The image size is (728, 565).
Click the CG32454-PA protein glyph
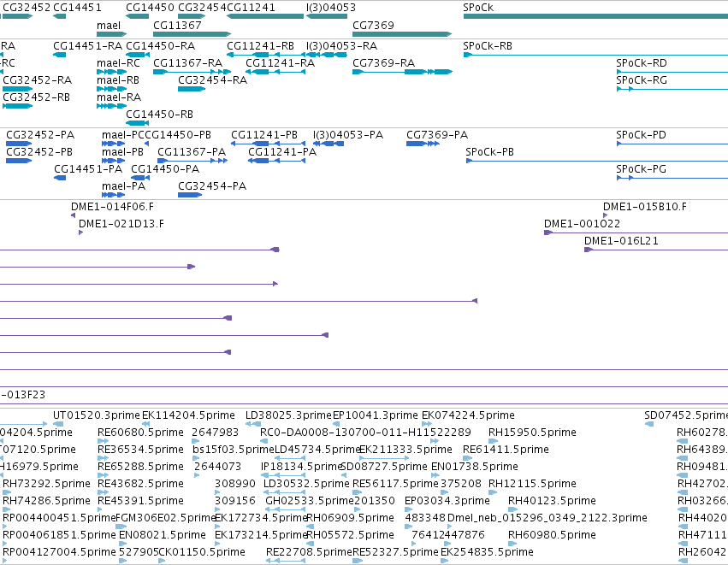click(x=190, y=195)
